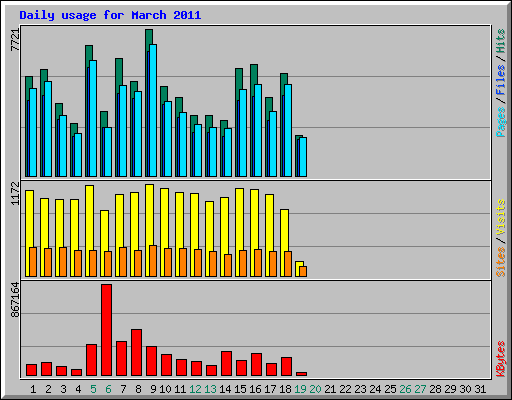Image resolution: width=512 pixels, height=400 pixels.
Task: Select green weekend day 13 label
Action: pos(210,389)
